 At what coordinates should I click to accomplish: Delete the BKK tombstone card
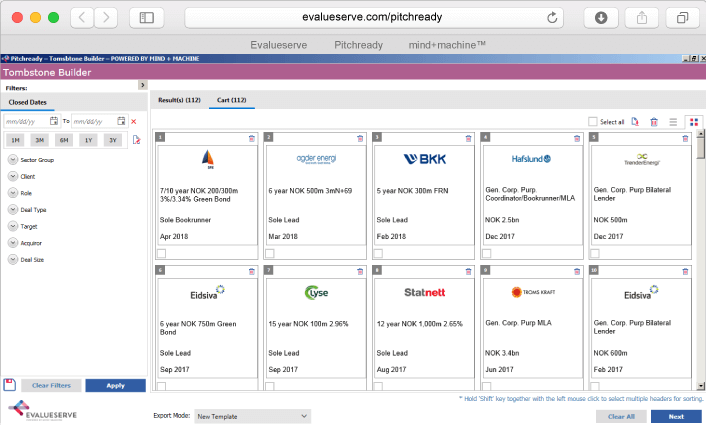(x=469, y=138)
